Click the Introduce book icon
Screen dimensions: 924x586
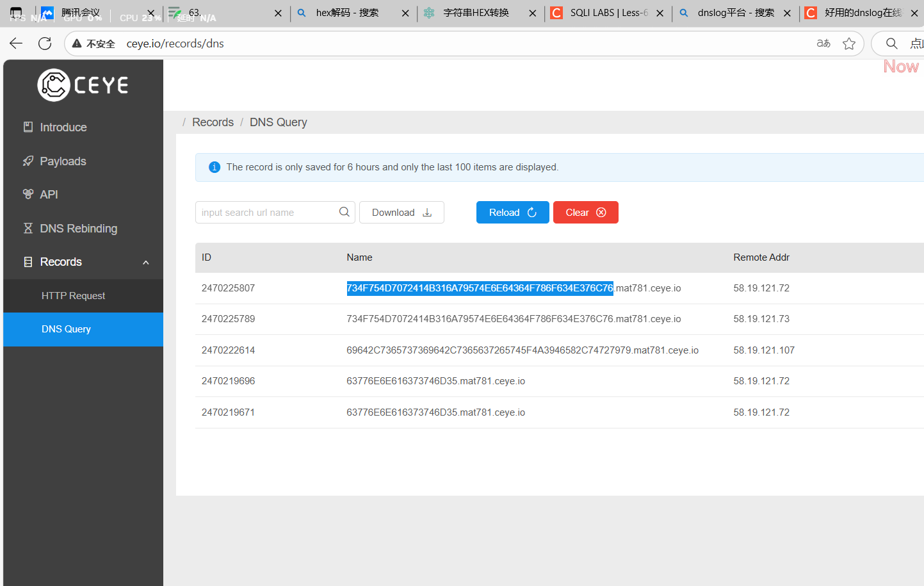[x=28, y=127]
